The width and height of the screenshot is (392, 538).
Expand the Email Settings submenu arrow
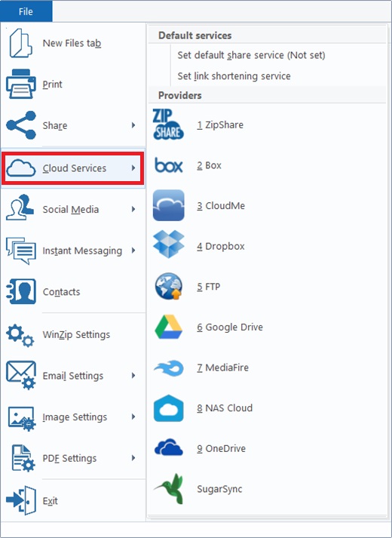133,375
